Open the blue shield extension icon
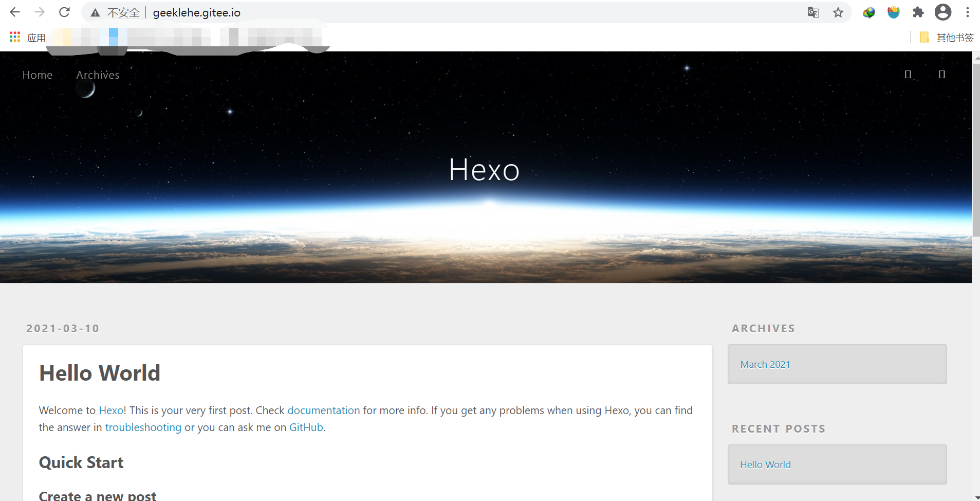 (x=894, y=12)
